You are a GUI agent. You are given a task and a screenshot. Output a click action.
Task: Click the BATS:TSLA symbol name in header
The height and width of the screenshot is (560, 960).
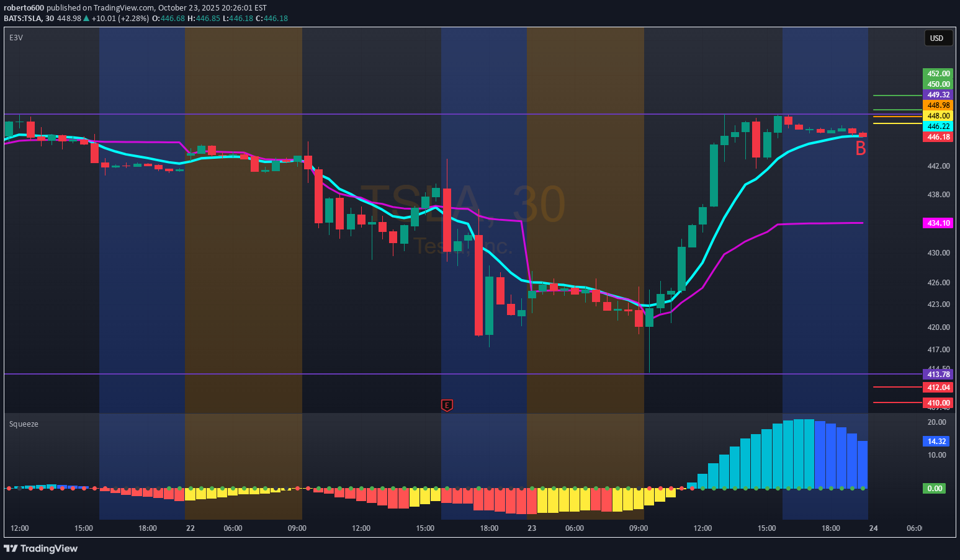(x=23, y=19)
